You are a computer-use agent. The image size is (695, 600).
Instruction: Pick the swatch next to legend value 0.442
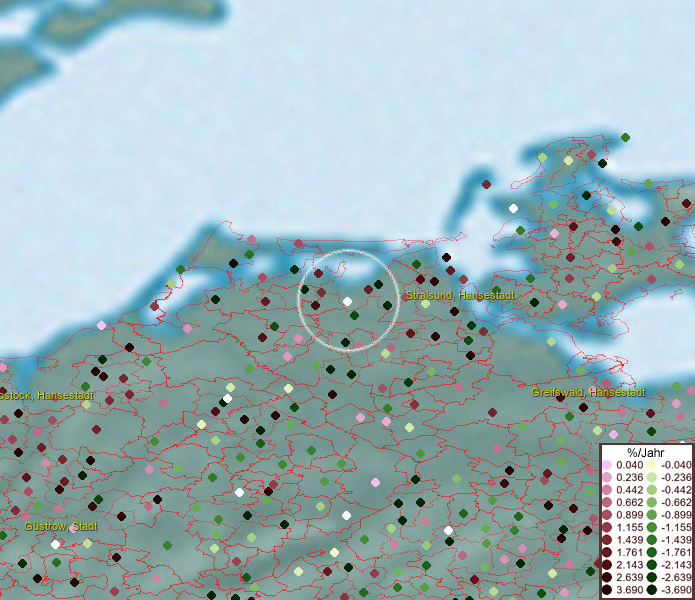[607, 490]
